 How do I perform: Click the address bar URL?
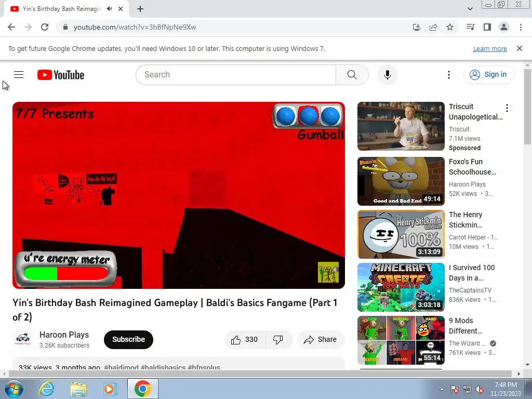pos(135,27)
